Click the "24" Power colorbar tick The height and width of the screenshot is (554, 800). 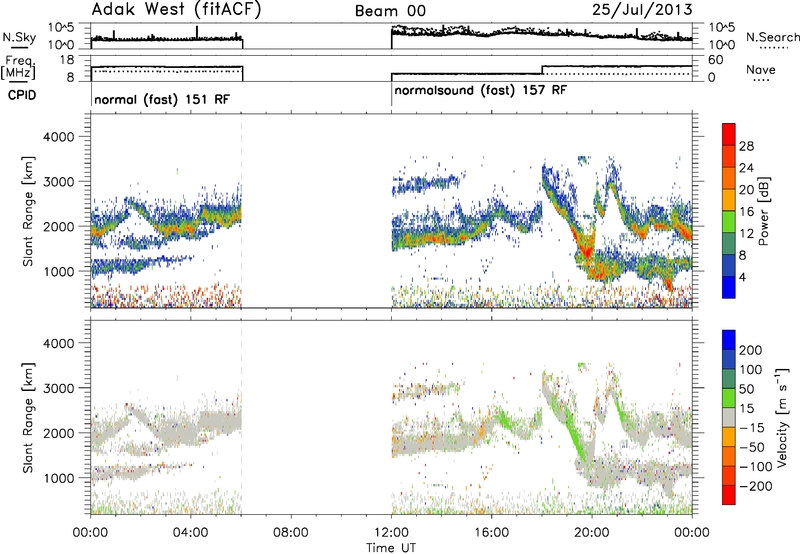coord(746,168)
